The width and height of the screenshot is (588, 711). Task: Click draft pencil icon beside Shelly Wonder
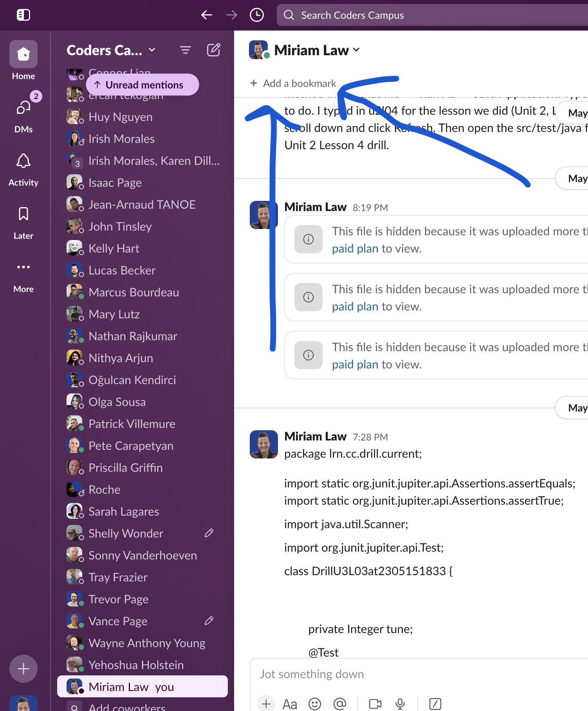(209, 533)
